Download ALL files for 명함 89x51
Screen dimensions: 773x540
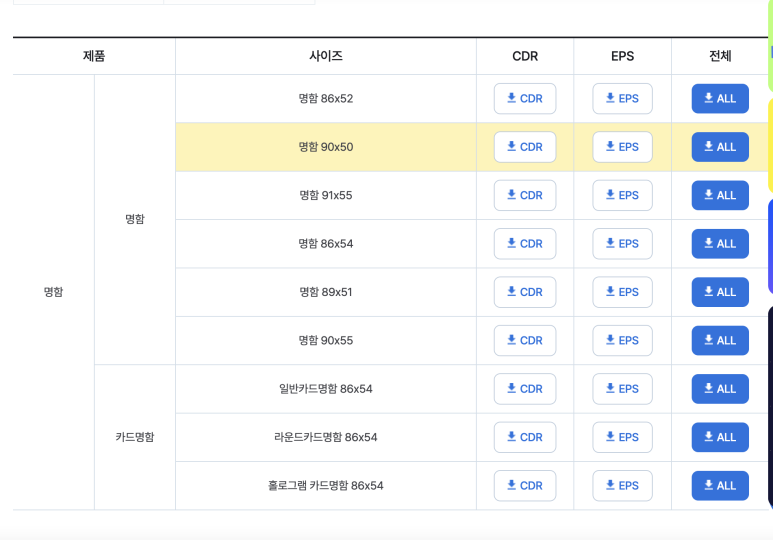point(720,292)
